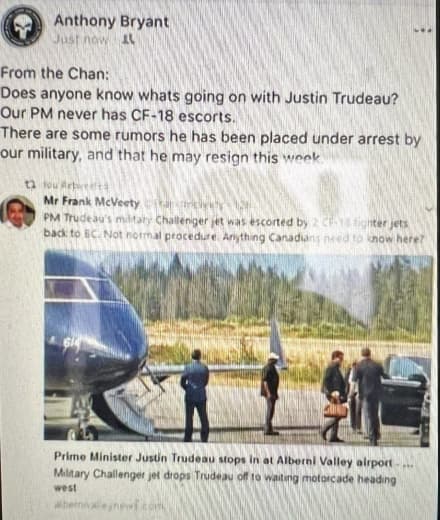The height and width of the screenshot is (520, 440).
Task: Click the 'From the Chan:' post line
Action: pos(55,73)
